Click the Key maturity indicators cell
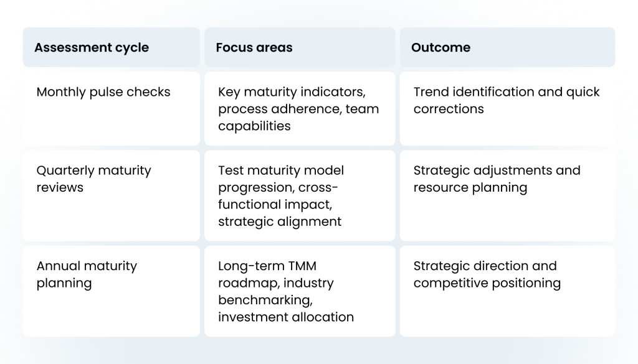 pos(300,108)
